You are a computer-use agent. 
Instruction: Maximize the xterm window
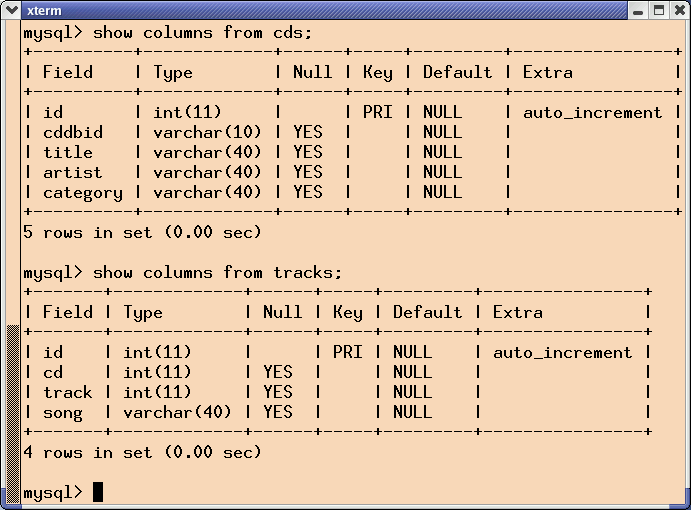point(659,10)
